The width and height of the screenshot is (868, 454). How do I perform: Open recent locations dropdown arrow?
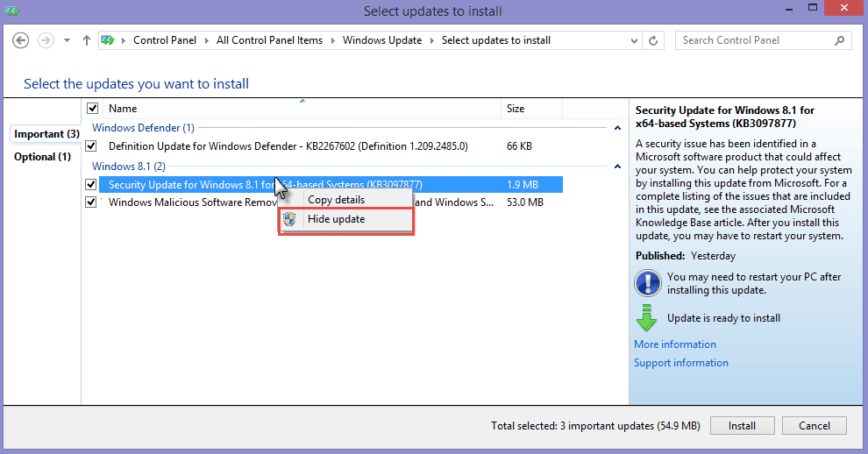(67, 40)
